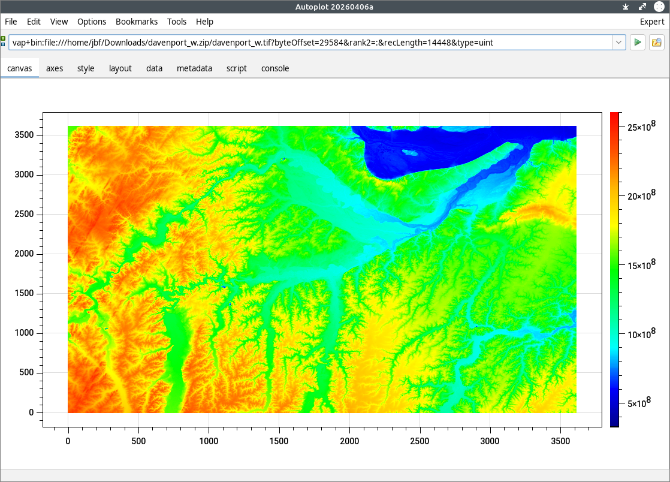Click inside the data URI address field
This screenshot has width=670, height=482.
(300, 43)
